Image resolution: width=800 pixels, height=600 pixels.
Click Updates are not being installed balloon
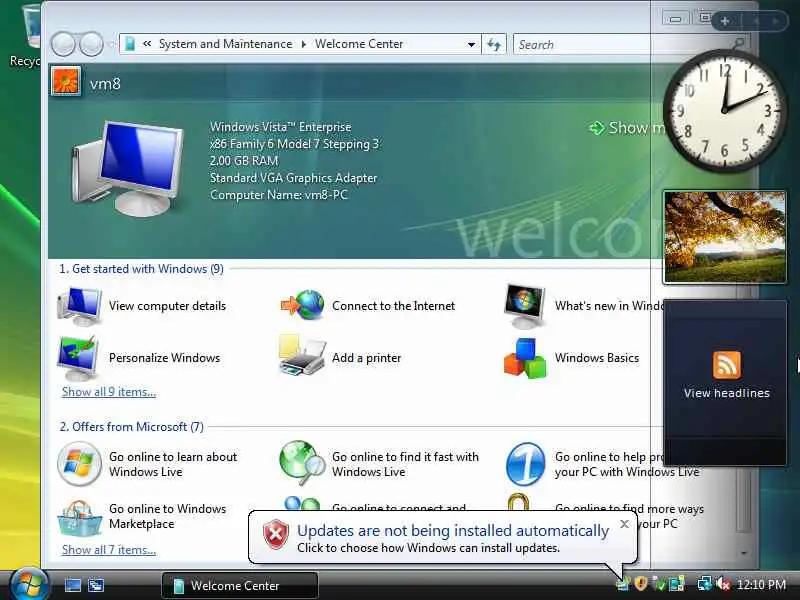point(442,537)
